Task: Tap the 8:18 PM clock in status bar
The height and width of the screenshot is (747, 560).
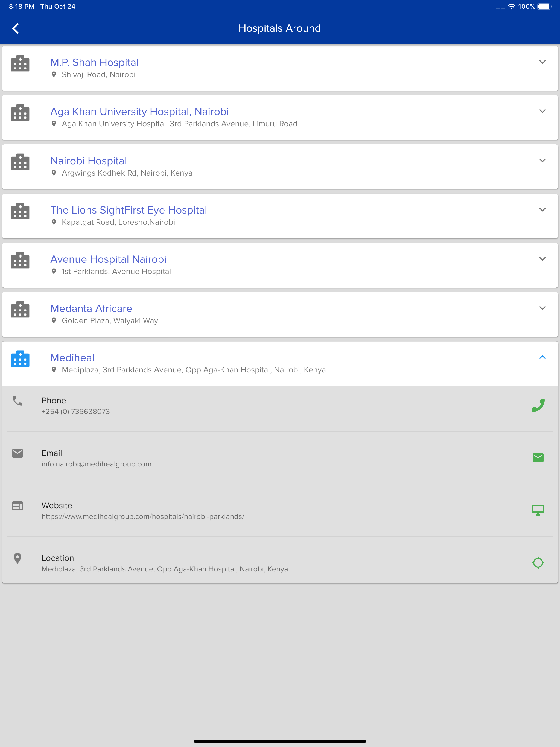Action: pyautogui.click(x=22, y=6)
